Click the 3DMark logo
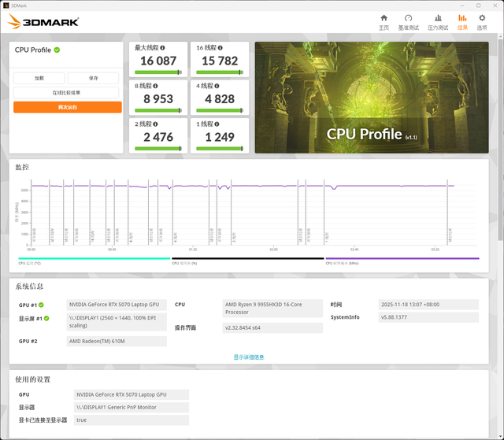This screenshot has width=504, height=440. (x=43, y=22)
